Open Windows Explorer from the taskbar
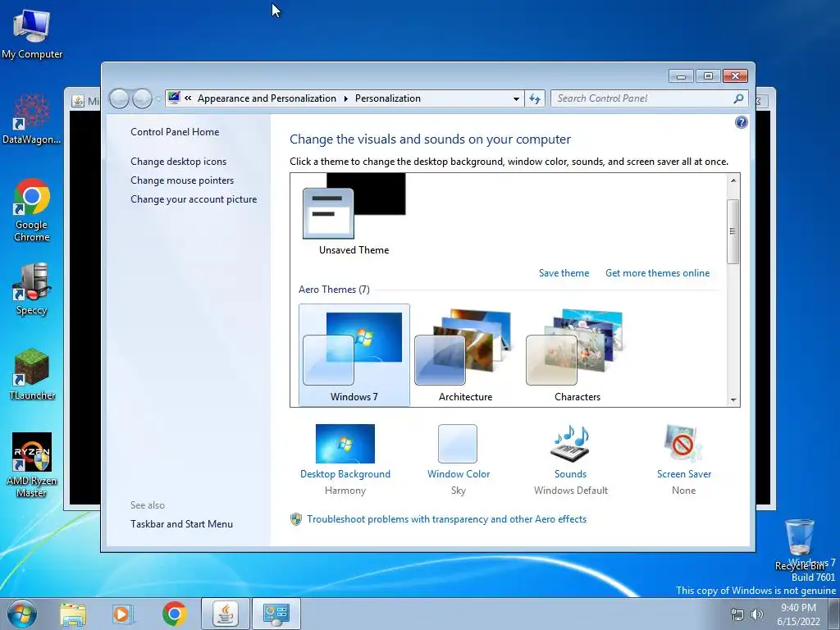The width and height of the screenshot is (840, 630). coord(73,614)
